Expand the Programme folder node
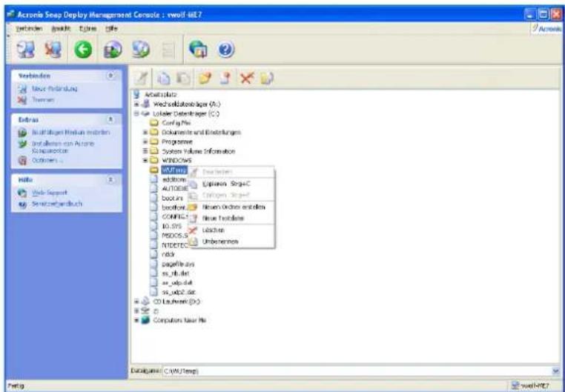Image resolution: width=565 pixels, height=392 pixels. click(145, 142)
